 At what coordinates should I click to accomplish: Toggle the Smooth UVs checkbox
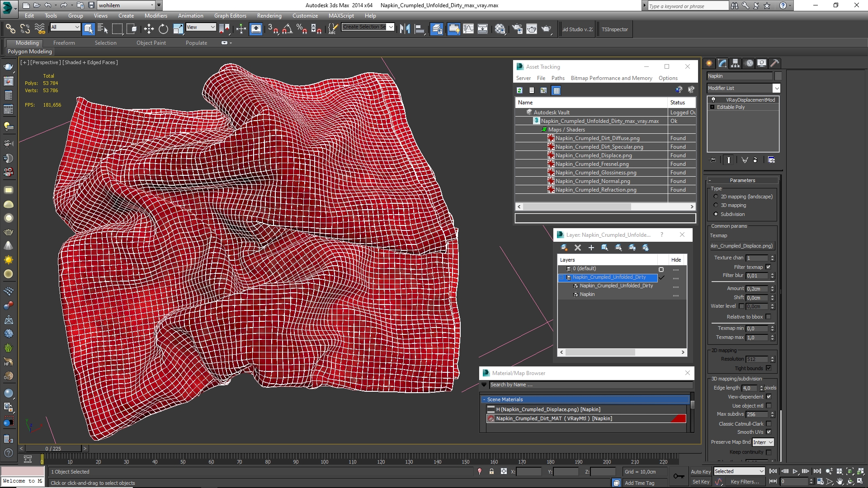[769, 432]
